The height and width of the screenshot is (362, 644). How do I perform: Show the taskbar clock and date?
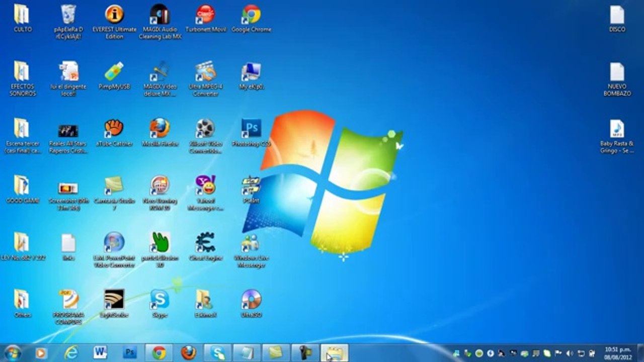pyautogui.click(x=618, y=353)
